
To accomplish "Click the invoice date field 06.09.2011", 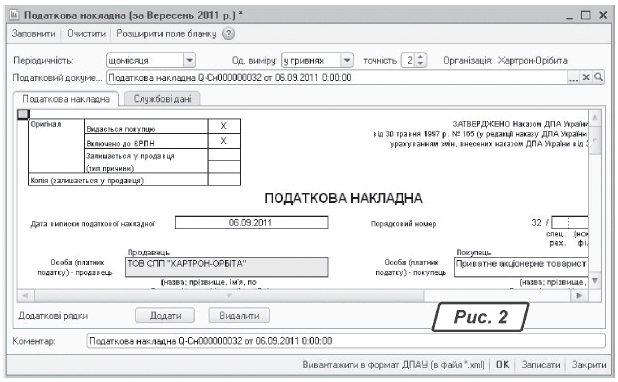I will click(251, 222).
